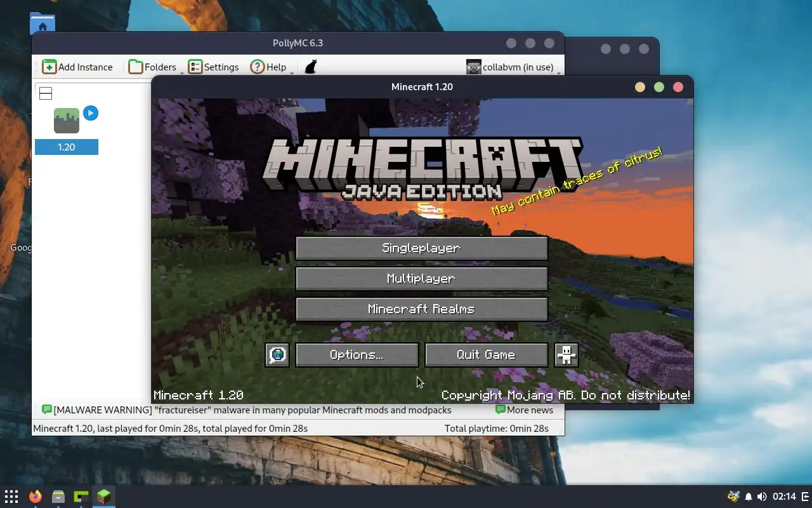Click the Minecraft 1.20 window title bar
This screenshot has width=812, height=508.
coord(422,87)
